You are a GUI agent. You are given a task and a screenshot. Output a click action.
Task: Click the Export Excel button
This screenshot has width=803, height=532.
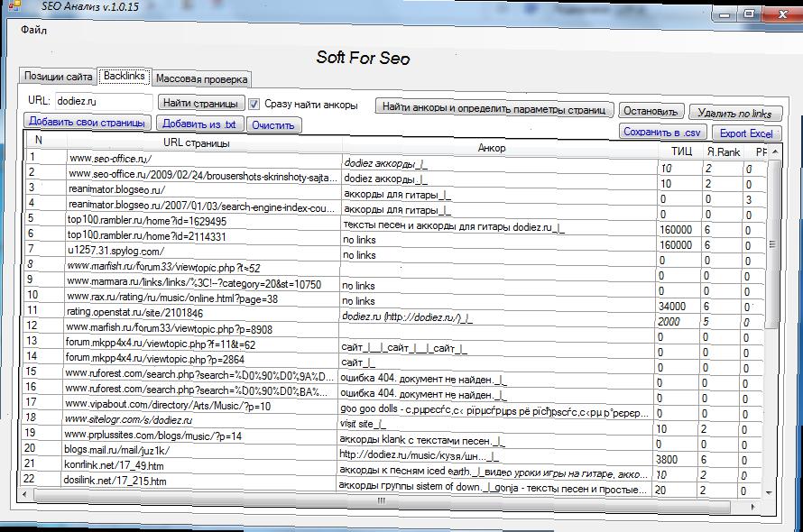(746, 133)
